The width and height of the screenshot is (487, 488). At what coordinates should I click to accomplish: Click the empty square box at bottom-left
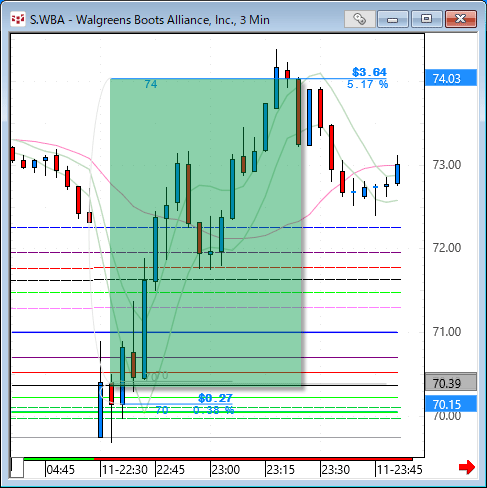[x=17, y=468]
